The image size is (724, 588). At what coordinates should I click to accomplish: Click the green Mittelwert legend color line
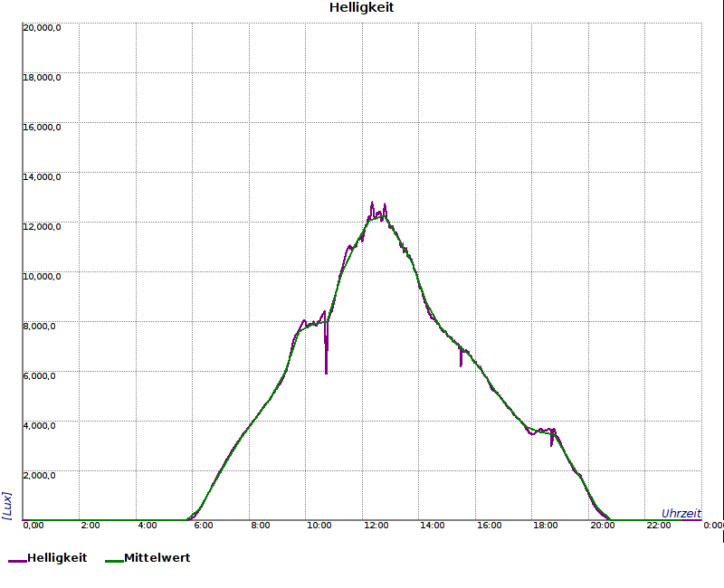pos(114,561)
